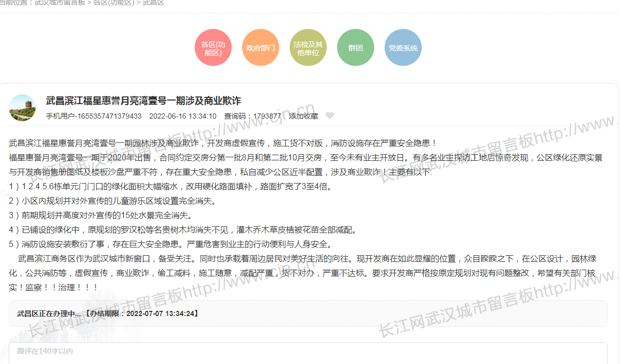The image size is (621, 364).
Task: Switch to 法检及其他单位 category
Action: 308,48
